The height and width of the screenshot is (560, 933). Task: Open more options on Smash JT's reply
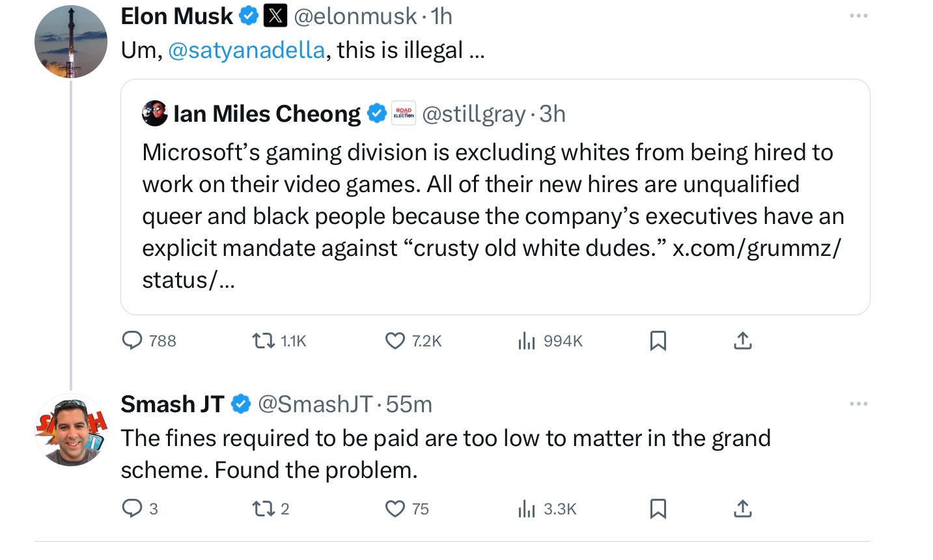coord(858,404)
